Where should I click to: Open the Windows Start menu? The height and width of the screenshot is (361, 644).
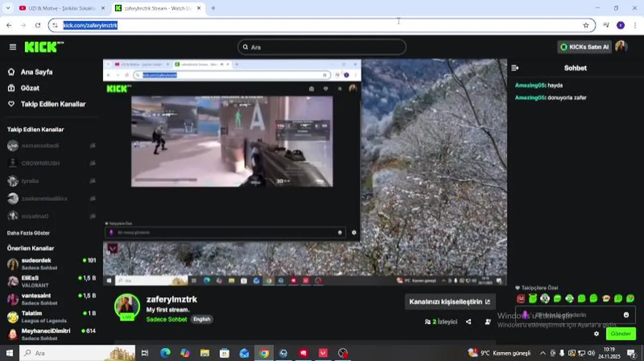point(9,353)
